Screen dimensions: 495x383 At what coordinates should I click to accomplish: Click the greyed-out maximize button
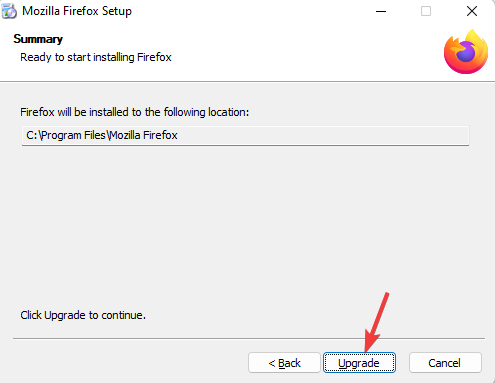[426, 11]
